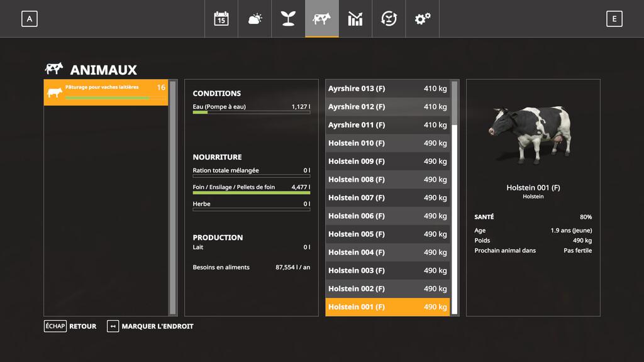Screen dimensions: 644x362
Task: Select Holstein 010 (F) in list
Action: pos(387,143)
